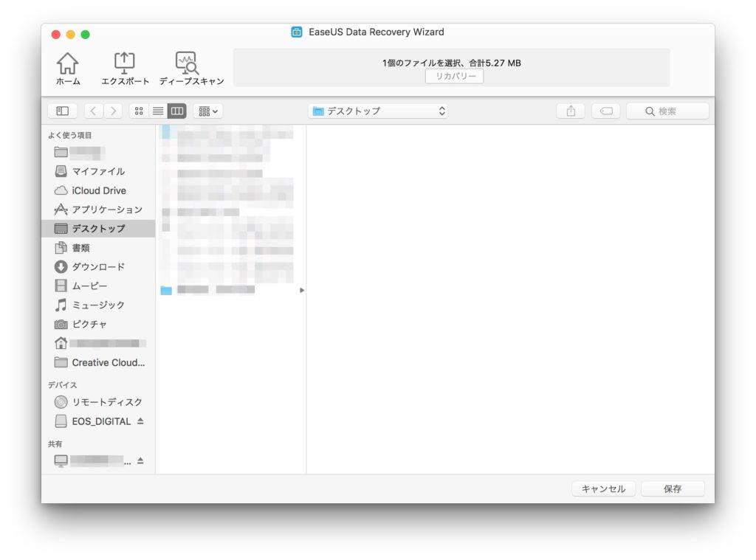Image resolution: width=756 pixels, height=560 pixels.
Task: Select デスクトップ in sidebar
Action: pos(98,229)
